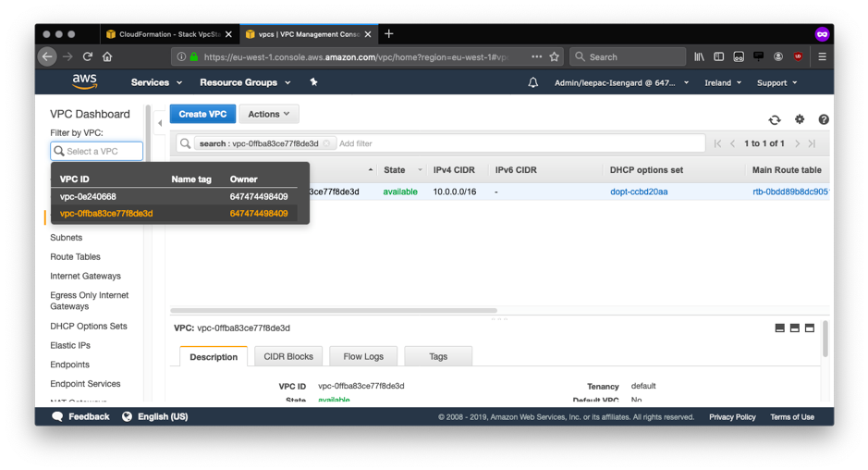Change language from English (US)
This screenshot has width=868, height=470.
[x=155, y=416]
